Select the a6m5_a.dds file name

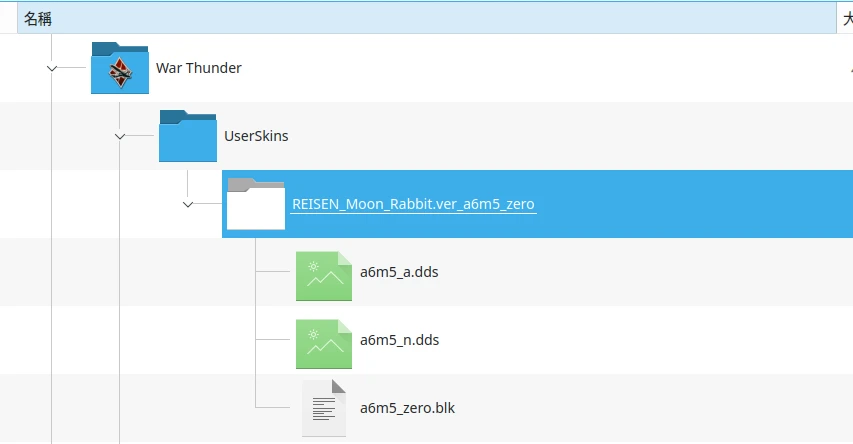click(399, 272)
